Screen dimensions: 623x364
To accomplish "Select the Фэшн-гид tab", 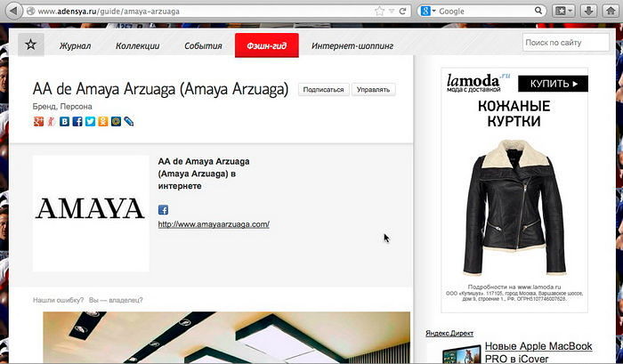I will 267,45.
